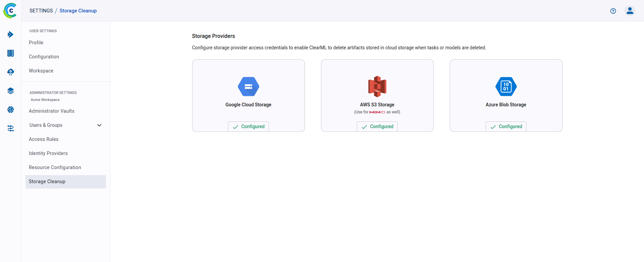Expand the Users & Groups chevron
This screenshot has width=644, height=262.
click(99, 125)
